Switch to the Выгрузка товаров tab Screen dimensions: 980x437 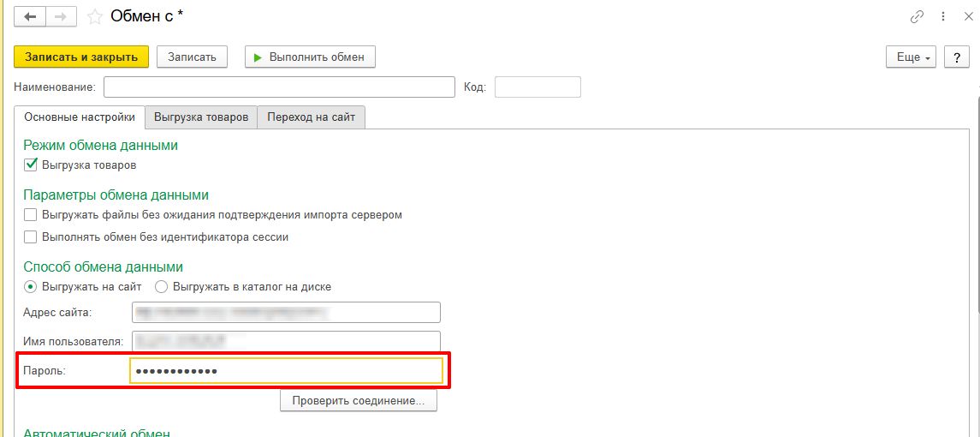[x=201, y=117]
